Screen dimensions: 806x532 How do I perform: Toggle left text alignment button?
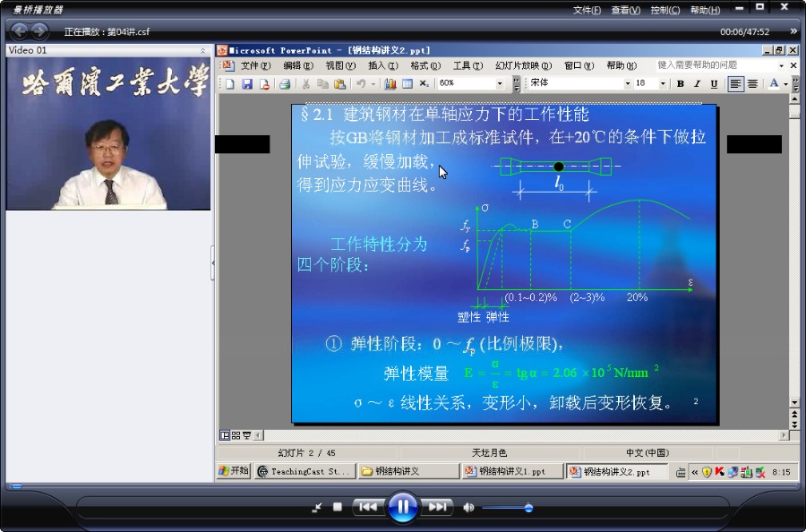(735, 84)
